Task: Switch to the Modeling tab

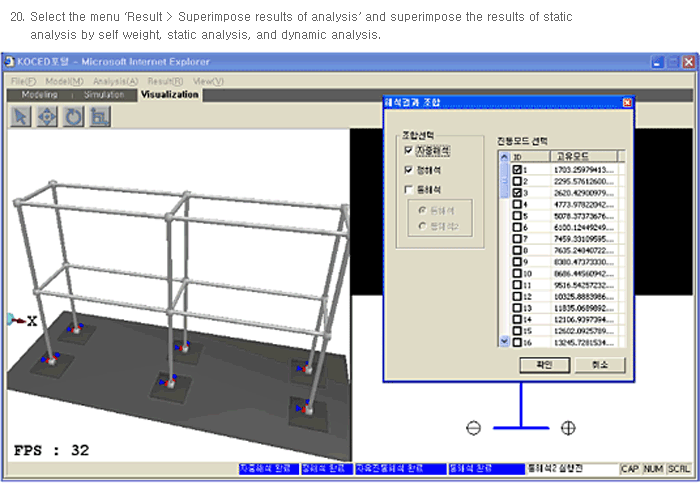Action: (39, 94)
